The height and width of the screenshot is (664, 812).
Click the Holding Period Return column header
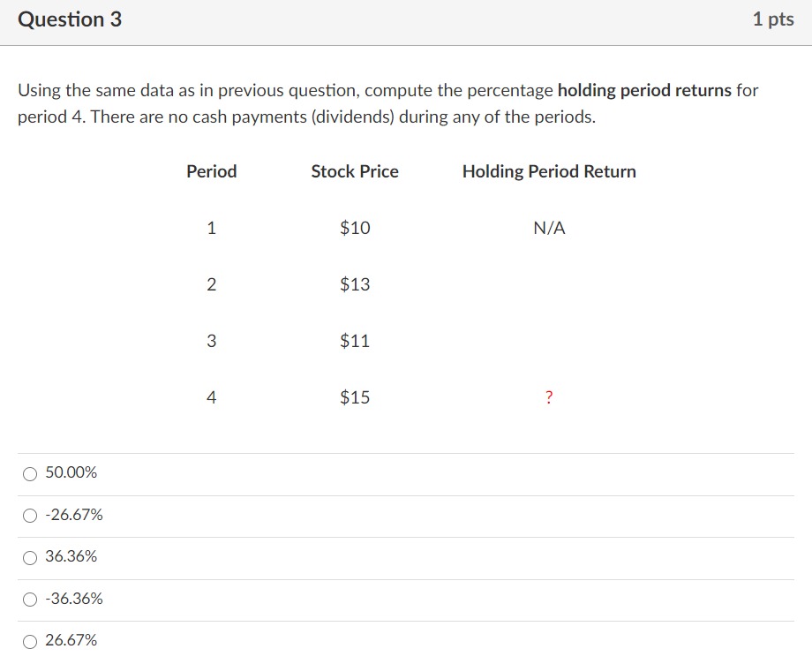(x=549, y=171)
